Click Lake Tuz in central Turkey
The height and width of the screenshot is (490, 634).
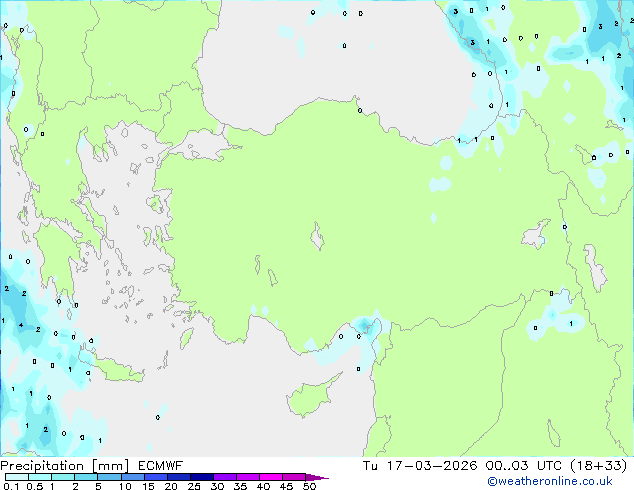317,236
